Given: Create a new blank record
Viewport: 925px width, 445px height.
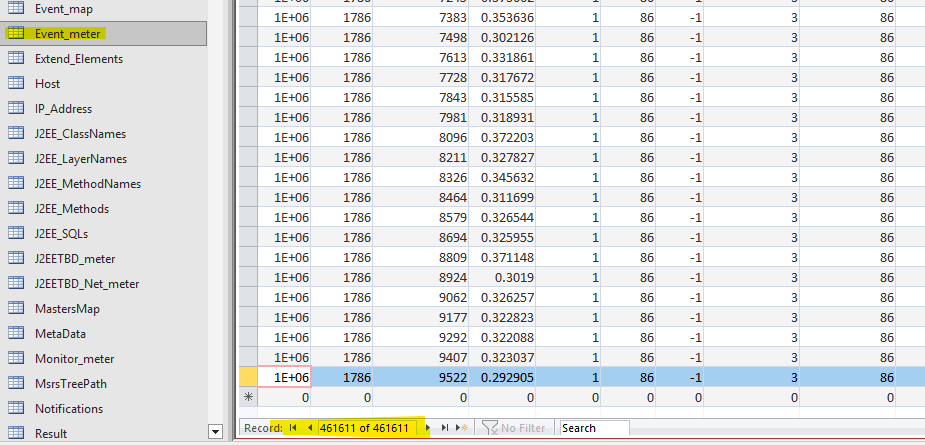Looking at the screenshot, I should point(462,428).
